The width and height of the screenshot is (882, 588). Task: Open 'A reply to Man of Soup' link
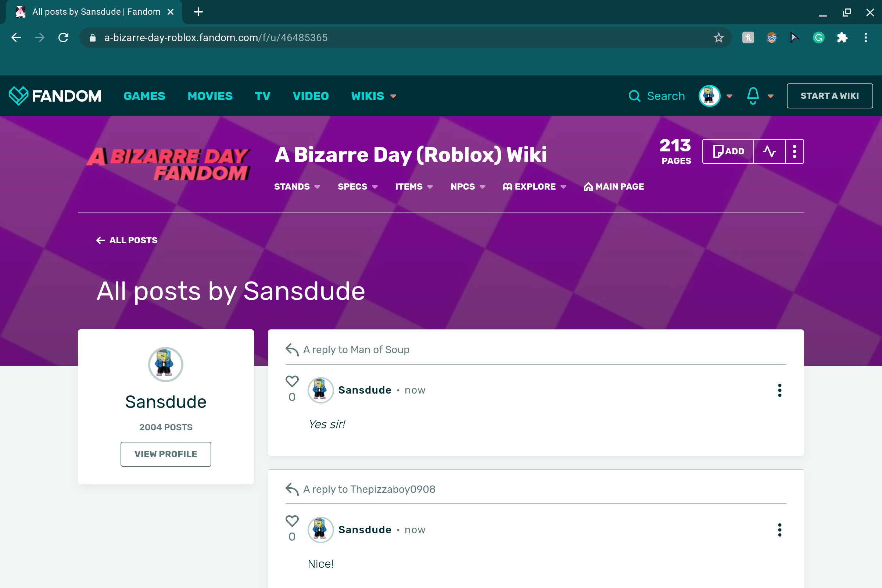point(356,349)
